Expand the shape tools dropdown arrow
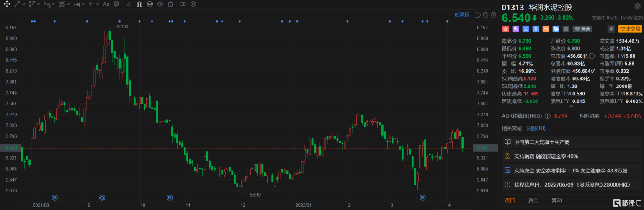The height and width of the screenshot is (210, 644). click(39, 4)
